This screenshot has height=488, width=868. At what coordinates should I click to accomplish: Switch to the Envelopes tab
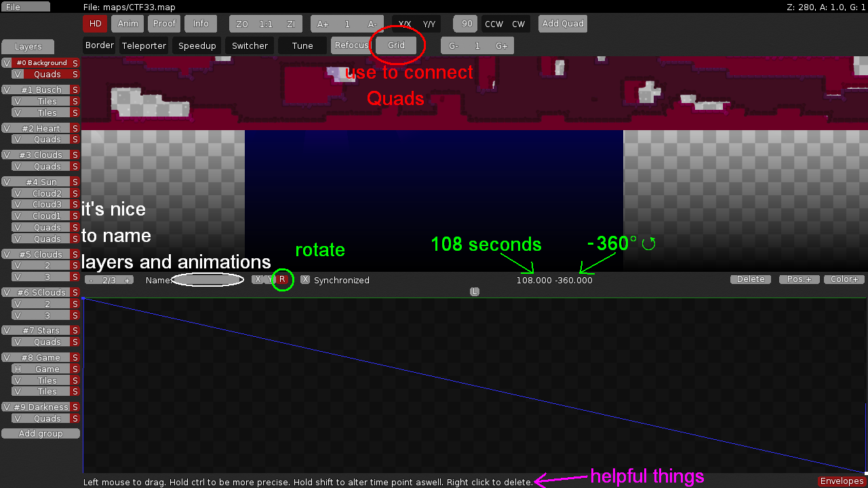click(841, 480)
